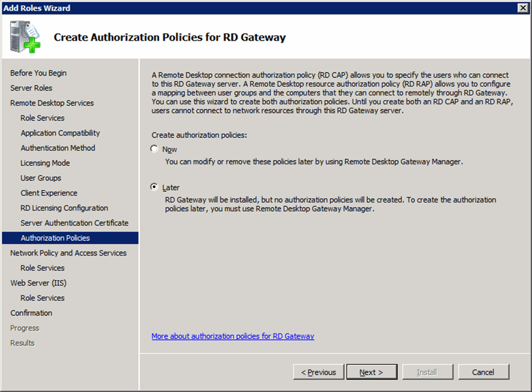This screenshot has width=532, height=392.
Task: Open Server Authentication Certificate step
Action: click(74, 223)
